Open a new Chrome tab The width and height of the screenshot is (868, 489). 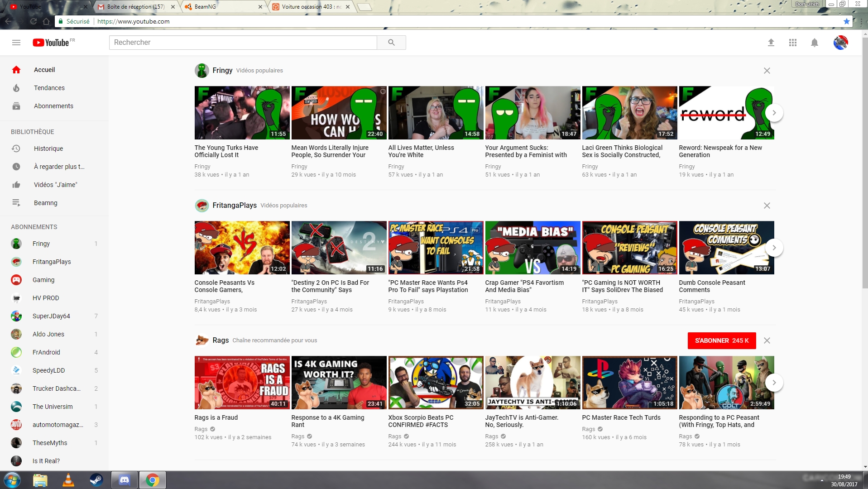pyautogui.click(x=364, y=7)
